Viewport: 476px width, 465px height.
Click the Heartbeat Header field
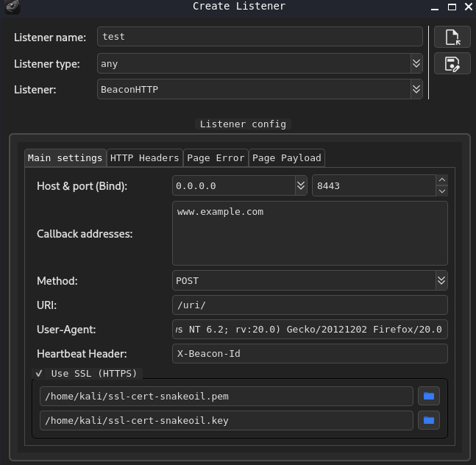tap(310, 353)
